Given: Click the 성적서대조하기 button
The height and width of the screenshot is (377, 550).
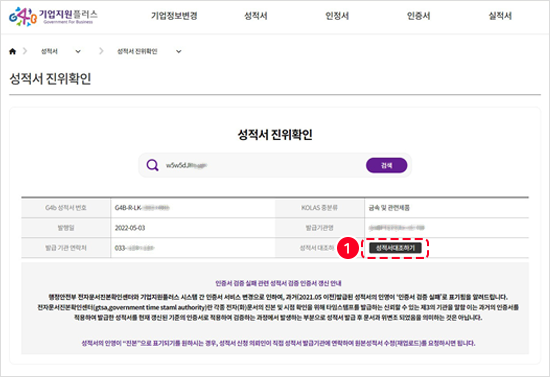Looking at the screenshot, I should [x=395, y=248].
